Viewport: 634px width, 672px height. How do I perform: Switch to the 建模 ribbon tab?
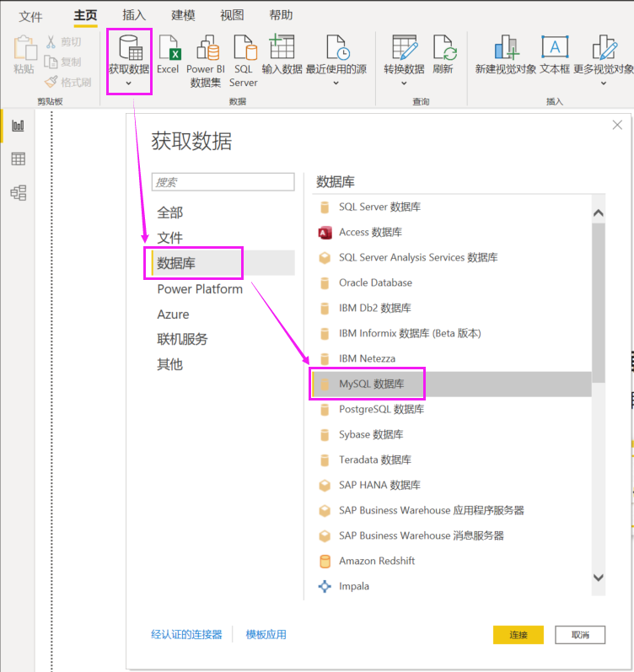[183, 15]
